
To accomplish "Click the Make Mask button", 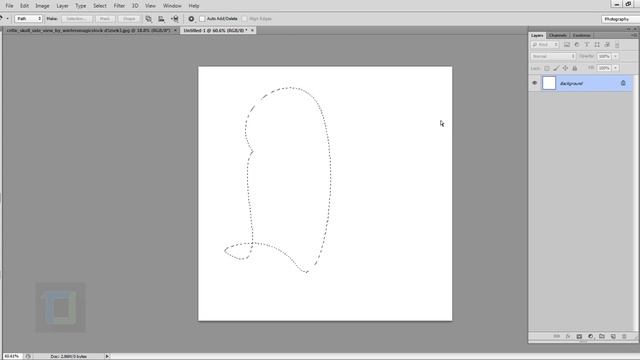I will click(105, 19).
